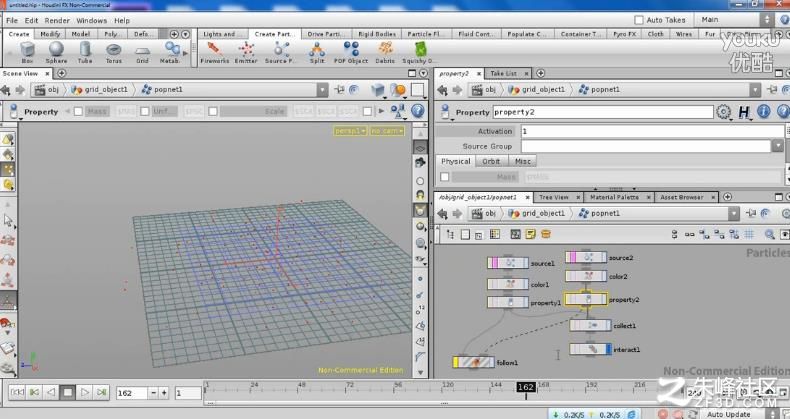
Task: Enable the Mass checkbox in Physical tab
Action: click(444, 177)
